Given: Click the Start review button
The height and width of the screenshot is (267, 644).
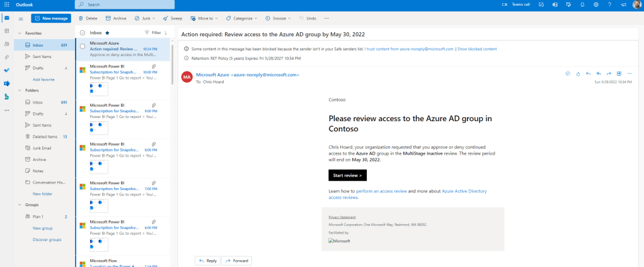Looking at the screenshot, I should tap(347, 175).
